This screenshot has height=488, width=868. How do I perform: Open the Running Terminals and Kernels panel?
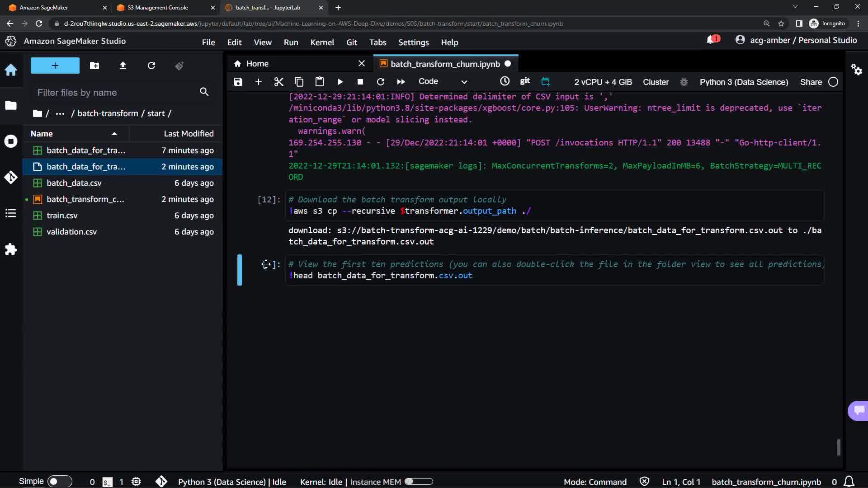coord(11,141)
